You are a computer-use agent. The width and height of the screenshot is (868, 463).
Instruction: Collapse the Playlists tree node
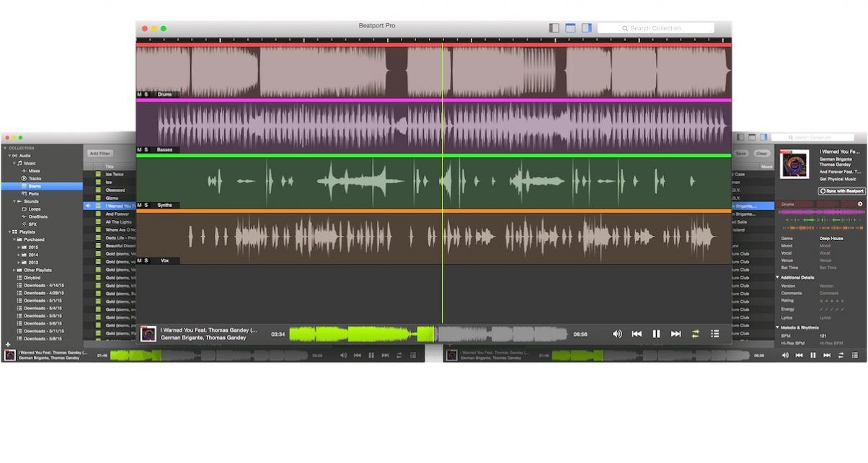(x=9, y=232)
